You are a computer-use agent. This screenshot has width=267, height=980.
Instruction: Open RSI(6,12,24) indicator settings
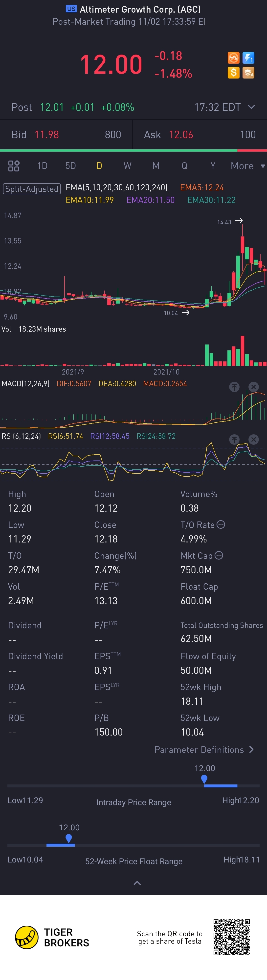click(21, 436)
